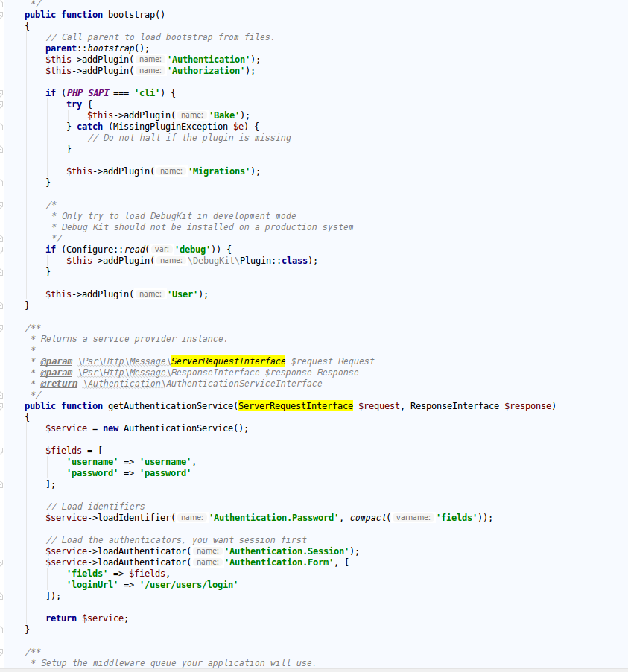Click the gutter icon next to the return $service line
Viewport: 628px width, 672px height.
[3, 618]
